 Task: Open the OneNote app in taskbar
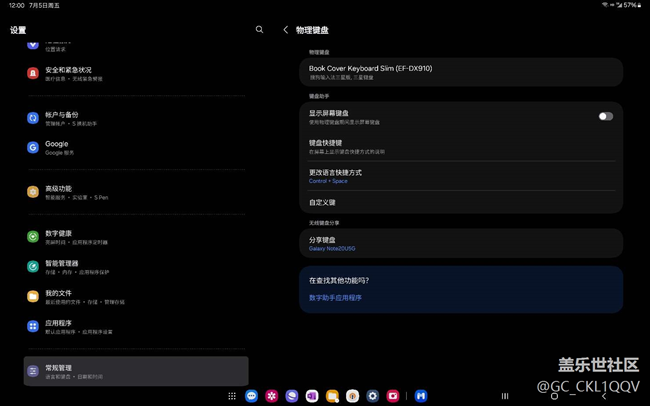(312, 396)
